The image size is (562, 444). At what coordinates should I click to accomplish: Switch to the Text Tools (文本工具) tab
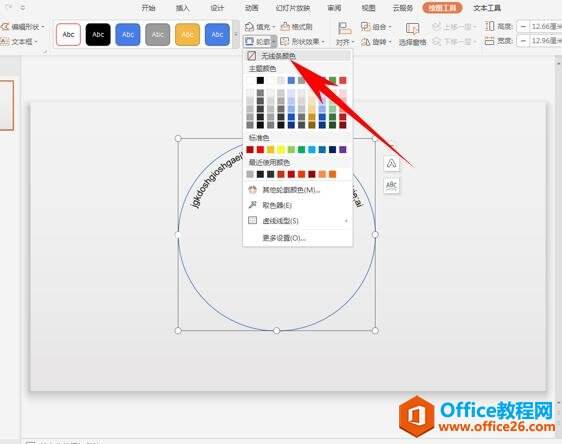(x=487, y=8)
